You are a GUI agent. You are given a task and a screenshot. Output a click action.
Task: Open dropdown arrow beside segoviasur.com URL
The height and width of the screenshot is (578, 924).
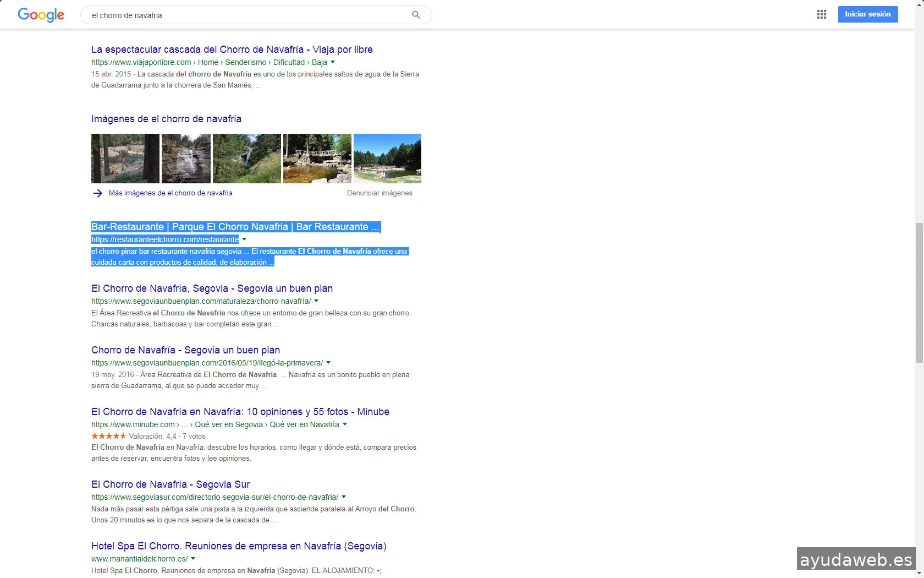click(x=344, y=497)
